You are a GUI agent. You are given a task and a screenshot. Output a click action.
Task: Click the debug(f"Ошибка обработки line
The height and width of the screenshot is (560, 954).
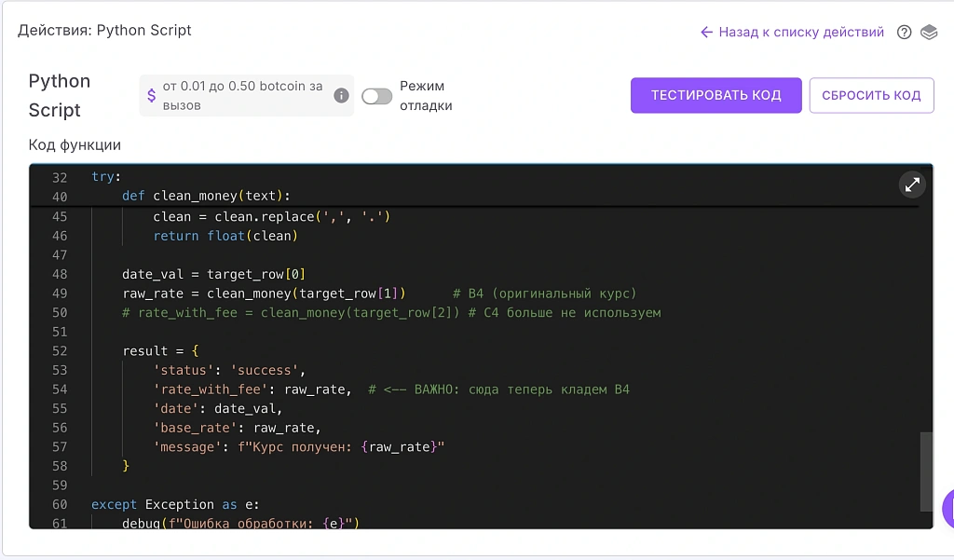point(240,523)
